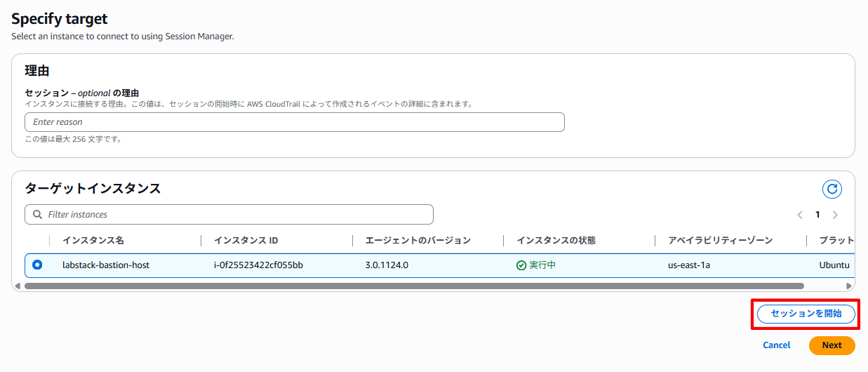Click the search magnifier icon in the filter box
The width and height of the screenshot is (868, 372).
pos(36,215)
